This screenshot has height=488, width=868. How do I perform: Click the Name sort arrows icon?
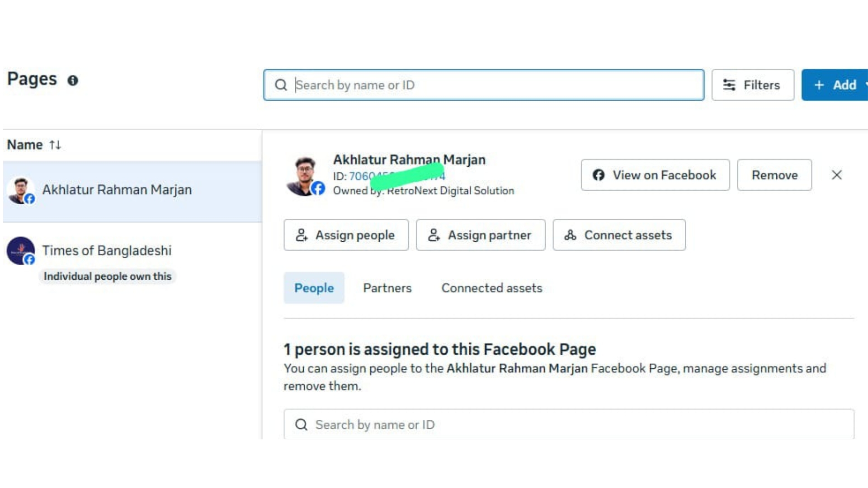(55, 145)
